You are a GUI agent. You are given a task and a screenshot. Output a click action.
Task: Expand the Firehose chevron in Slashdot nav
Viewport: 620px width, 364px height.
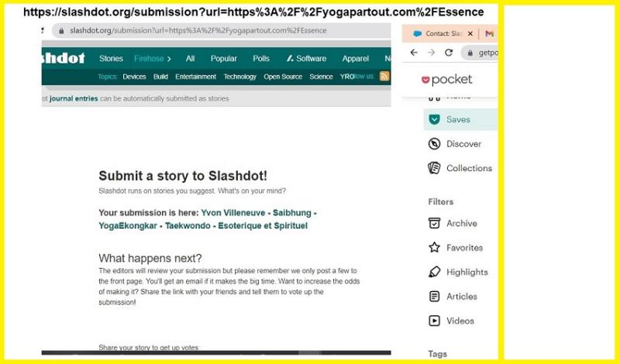tap(169, 59)
